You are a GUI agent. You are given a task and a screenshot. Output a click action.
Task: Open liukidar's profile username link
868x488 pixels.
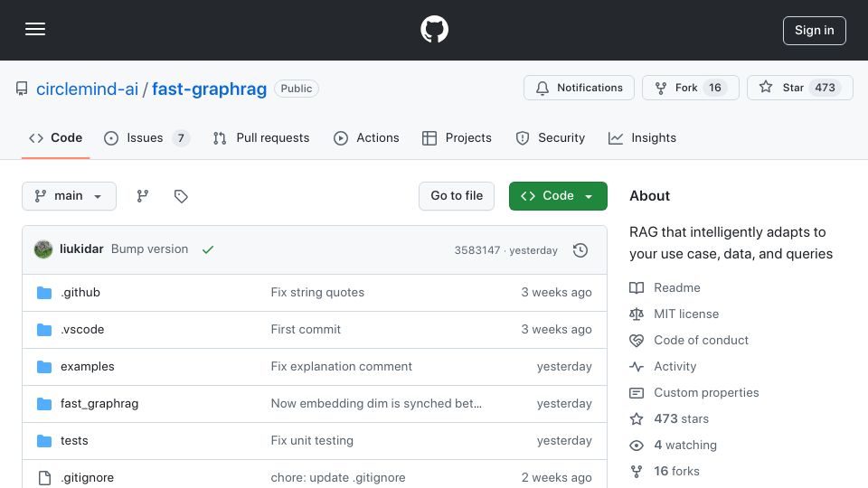pyautogui.click(x=81, y=249)
